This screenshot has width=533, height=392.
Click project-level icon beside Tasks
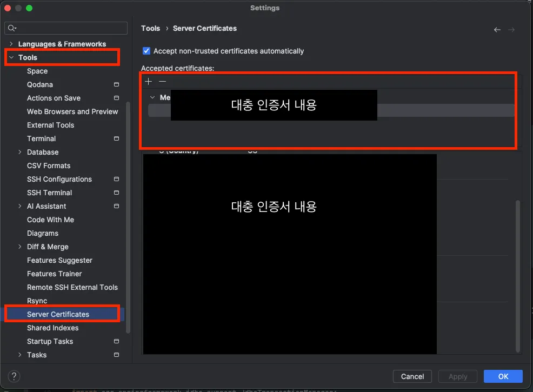[x=116, y=355]
